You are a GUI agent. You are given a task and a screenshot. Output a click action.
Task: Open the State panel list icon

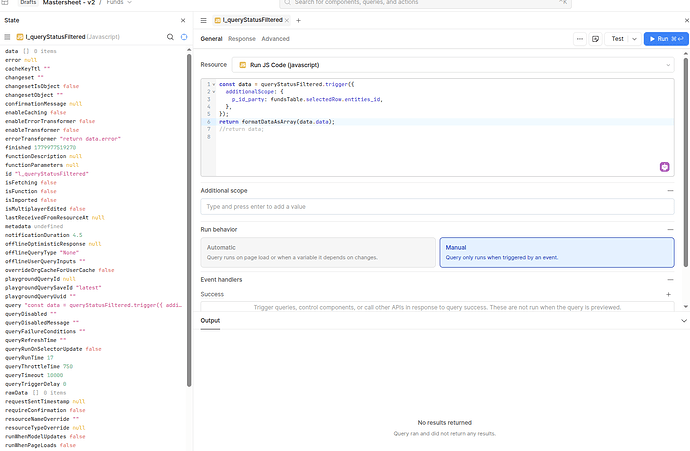pos(7,37)
